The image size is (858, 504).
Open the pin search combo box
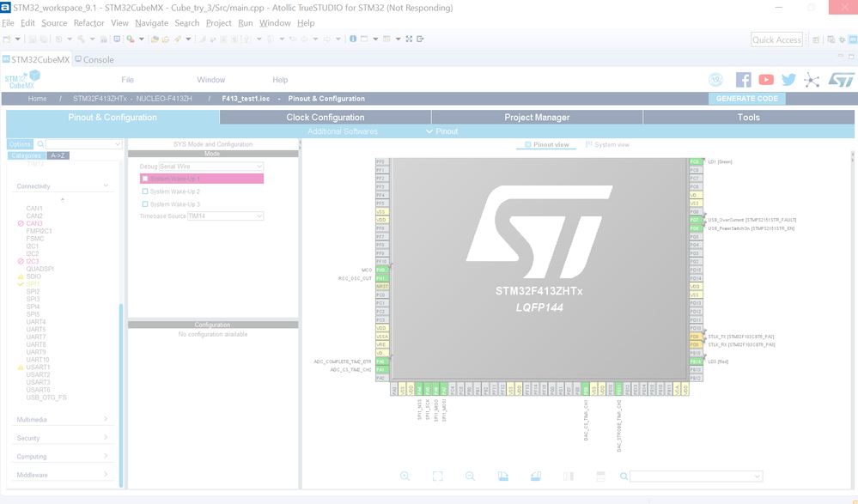(696, 476)
